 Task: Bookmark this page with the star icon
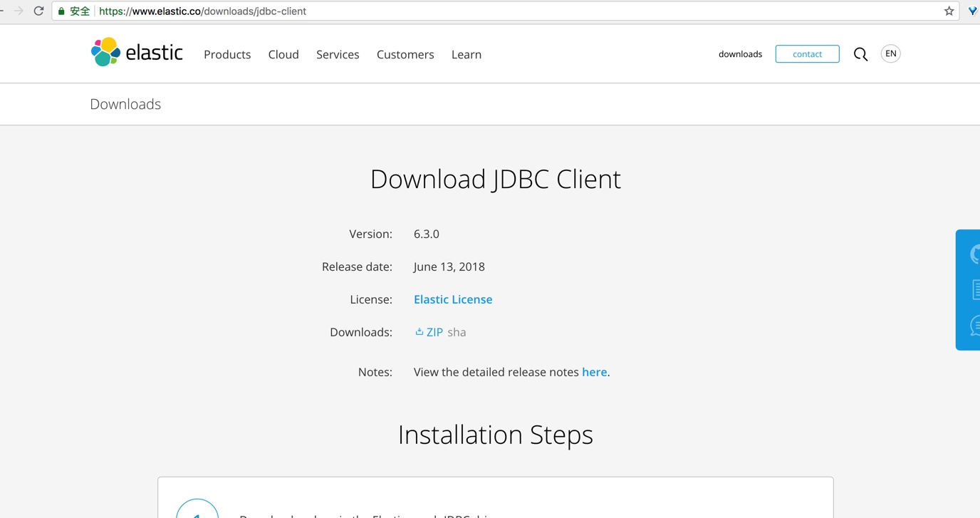tap(949, 11)
